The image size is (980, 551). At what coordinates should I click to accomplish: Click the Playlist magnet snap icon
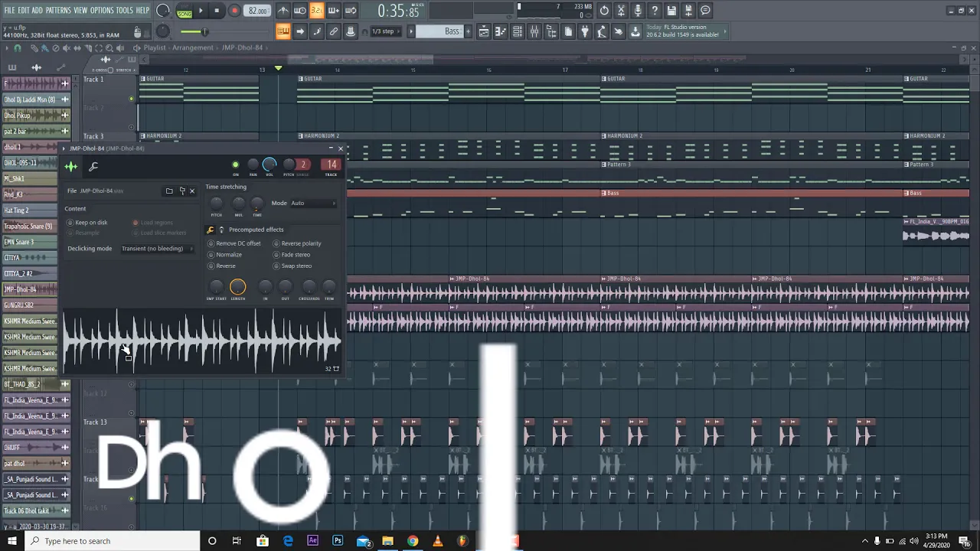point(18,48)
